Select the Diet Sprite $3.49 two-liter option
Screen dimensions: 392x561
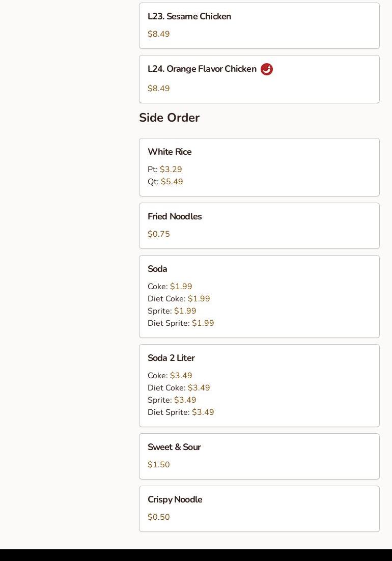coord(203,412)
